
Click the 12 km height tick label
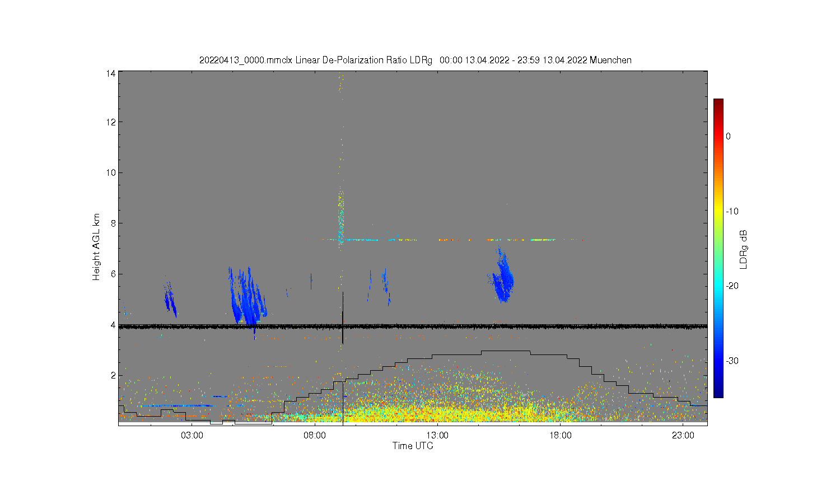(111, 122)
